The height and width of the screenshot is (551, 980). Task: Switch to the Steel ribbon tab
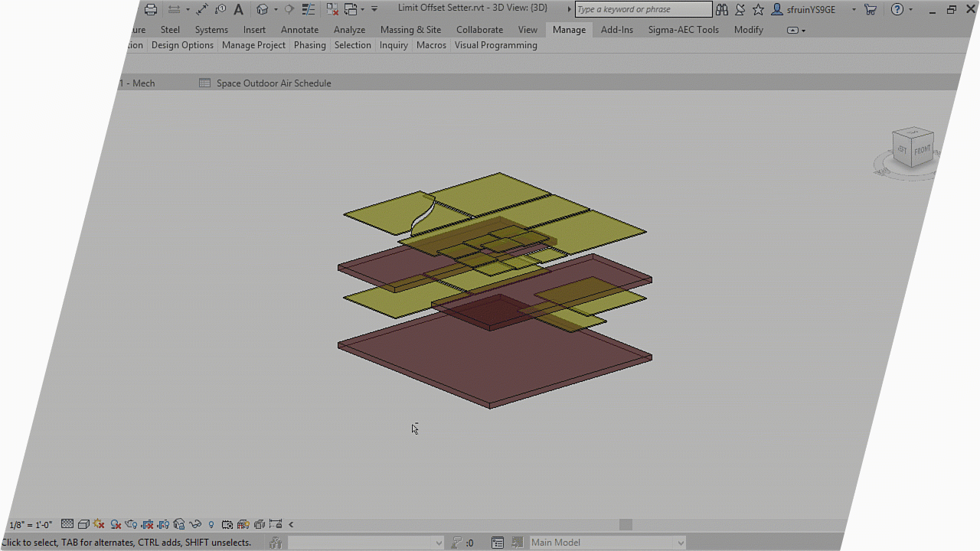[170, 30]
